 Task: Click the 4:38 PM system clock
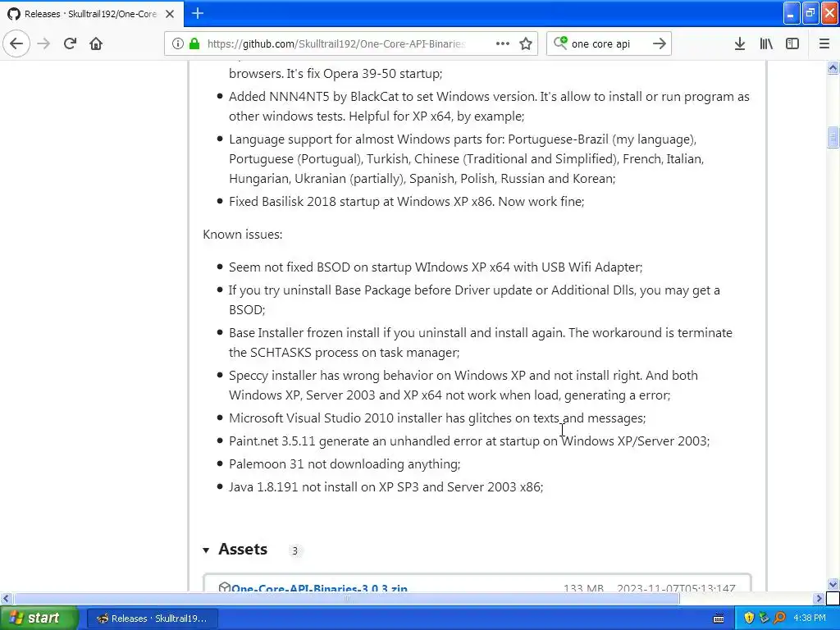(x=810, y=619)
